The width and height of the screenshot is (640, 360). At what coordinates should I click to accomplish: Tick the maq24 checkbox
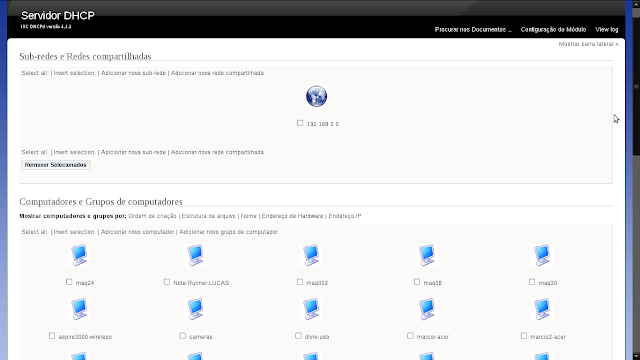point(69,282)
